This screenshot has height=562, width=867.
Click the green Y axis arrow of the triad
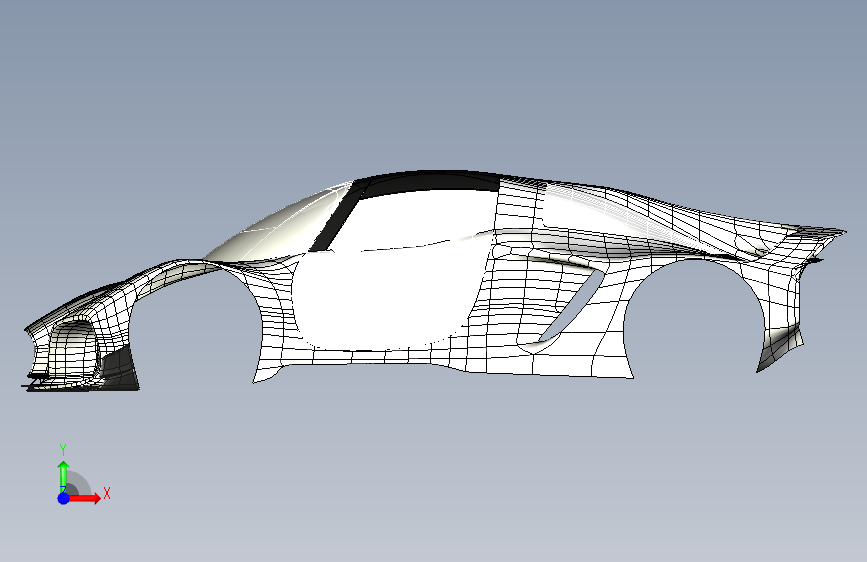[63, 475]
